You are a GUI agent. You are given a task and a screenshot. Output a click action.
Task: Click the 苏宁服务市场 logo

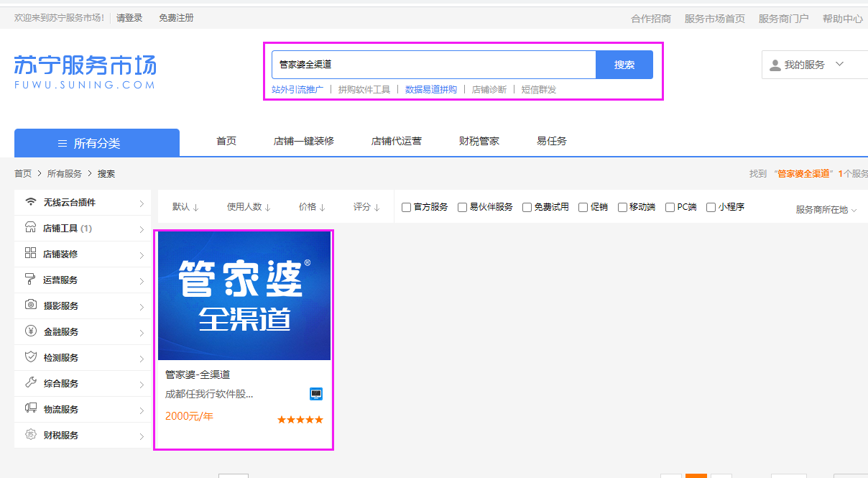coord(85,72)
